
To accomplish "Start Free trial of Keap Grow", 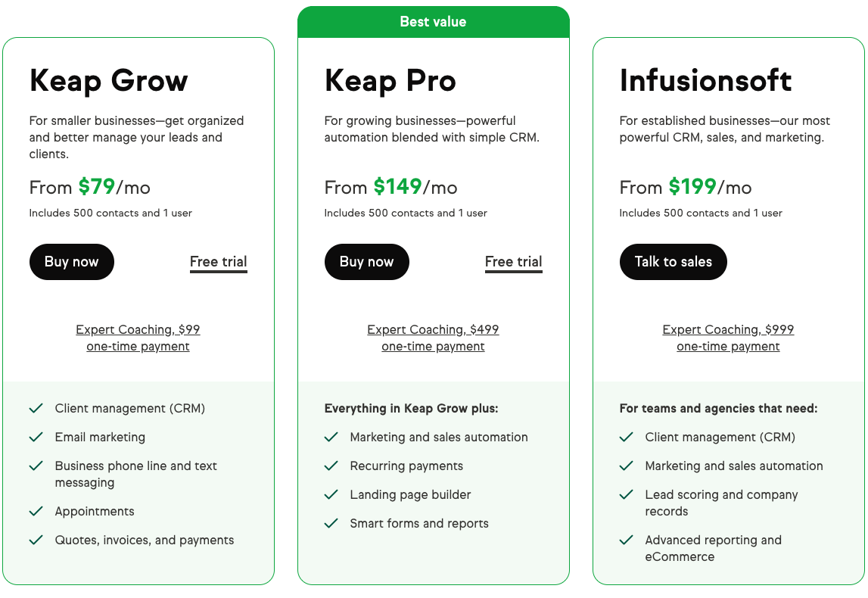I will (218, 262).
